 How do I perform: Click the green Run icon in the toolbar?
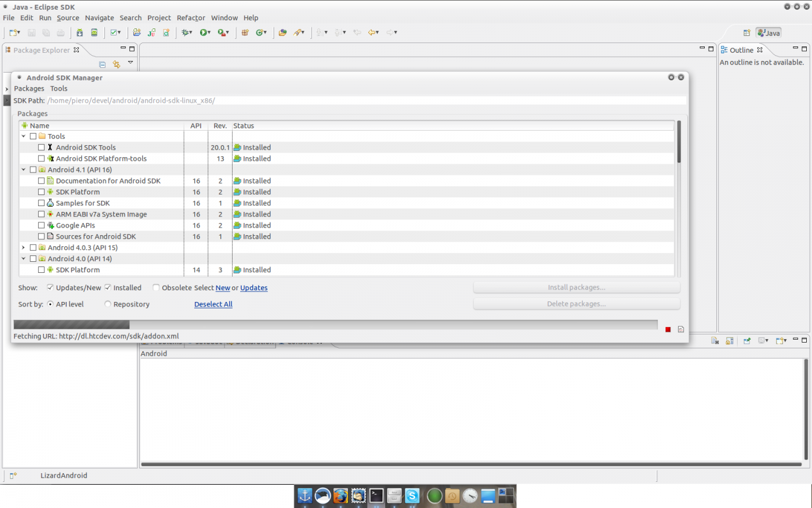[203, 33]
